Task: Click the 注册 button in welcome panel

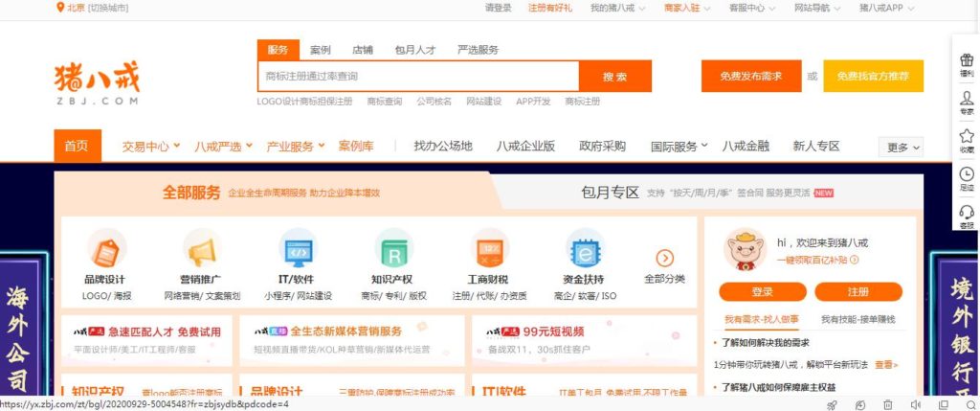Action: [x=858, y=291]
